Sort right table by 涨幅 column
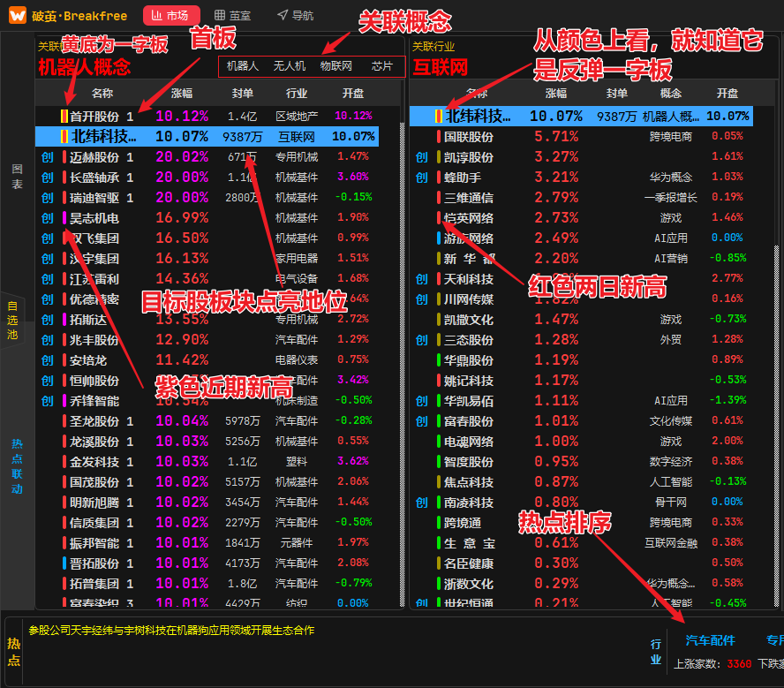Image resolution: width=784 pixels, height=688 pixels. click(556, 94)
